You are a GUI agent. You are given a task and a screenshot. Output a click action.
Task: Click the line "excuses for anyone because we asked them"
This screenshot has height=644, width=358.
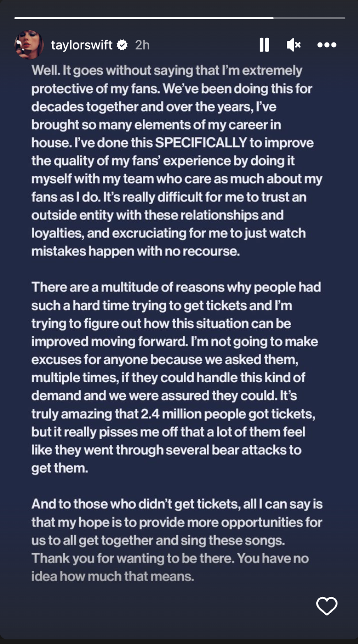coord(164,359)
